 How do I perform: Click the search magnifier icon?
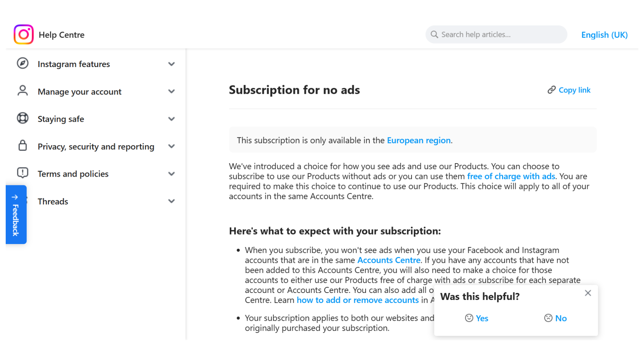click(434, 34)
